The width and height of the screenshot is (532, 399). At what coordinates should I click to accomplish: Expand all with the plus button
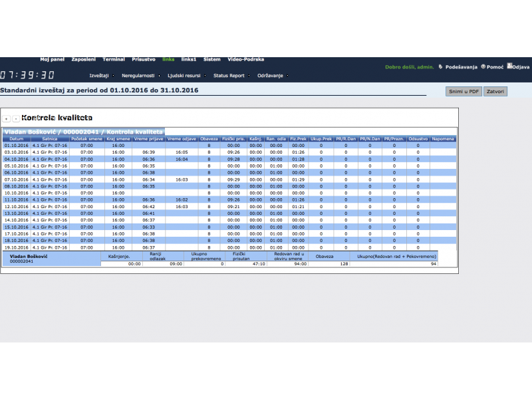click(x=6, y=118)
